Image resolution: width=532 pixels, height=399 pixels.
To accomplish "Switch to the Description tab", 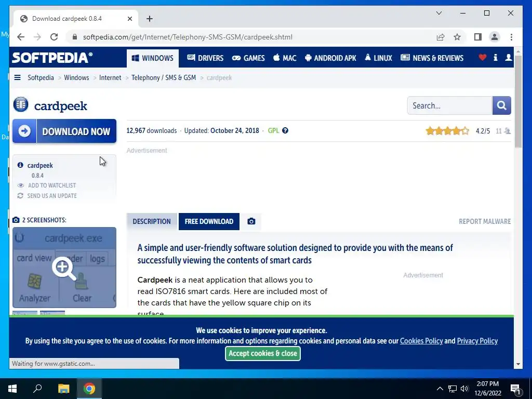I will pos(152,221).
